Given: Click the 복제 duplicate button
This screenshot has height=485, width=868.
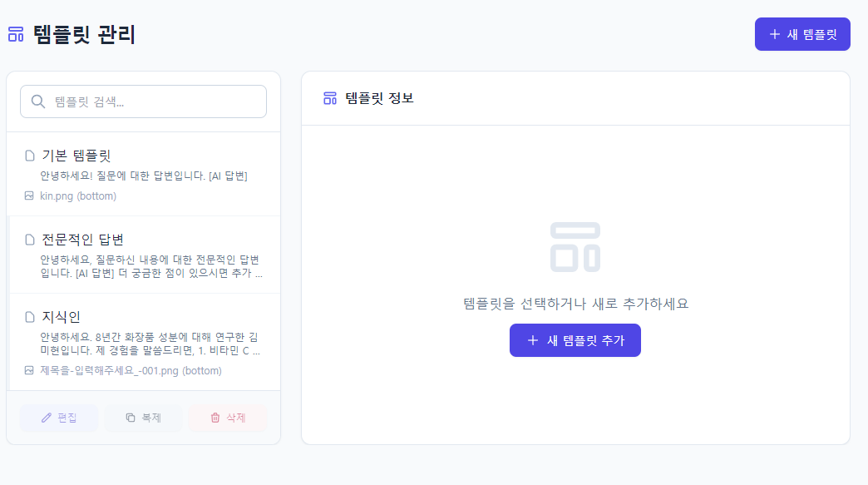Looking at the screenshot, I should (x=143, y=418).
